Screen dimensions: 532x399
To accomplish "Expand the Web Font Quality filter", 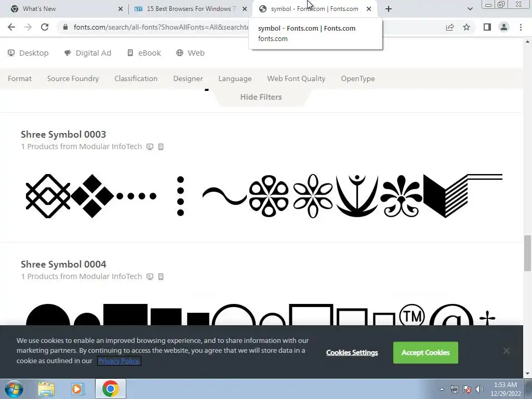I will click(x=296, y=79).
